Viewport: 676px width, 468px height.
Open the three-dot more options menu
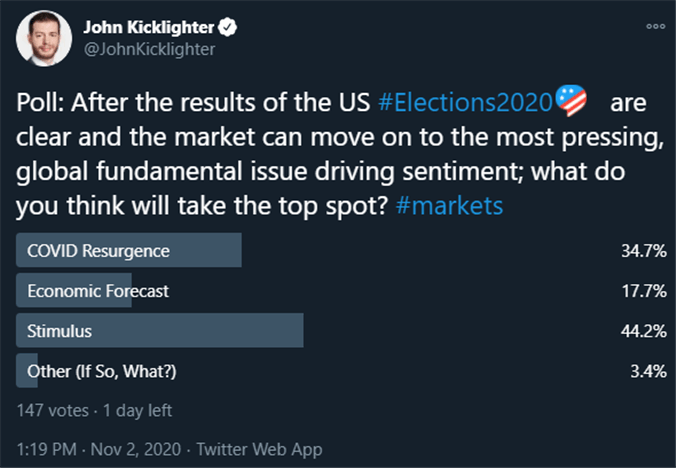click(x=655, y=26)
